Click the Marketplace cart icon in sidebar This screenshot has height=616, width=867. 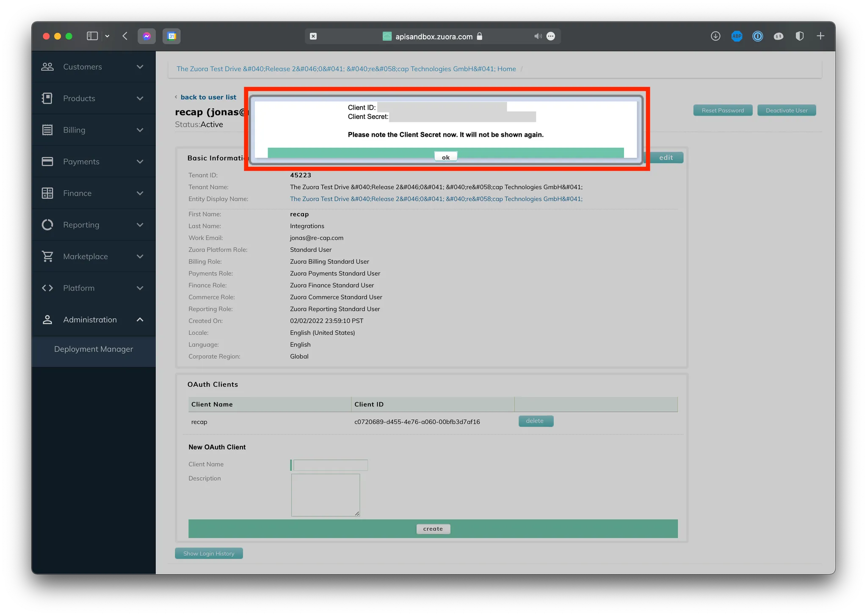47,256
